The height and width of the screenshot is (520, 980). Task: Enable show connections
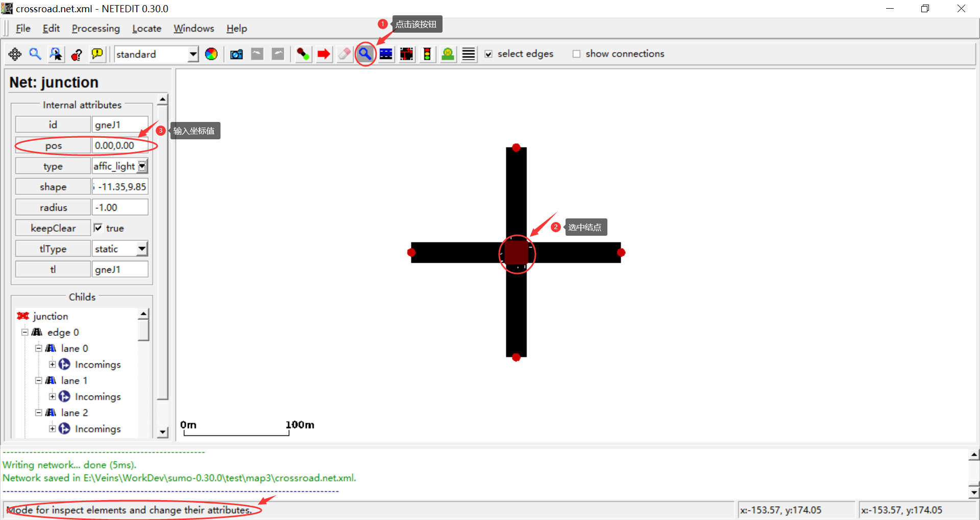pyautogui.click(x=576, y=54)
